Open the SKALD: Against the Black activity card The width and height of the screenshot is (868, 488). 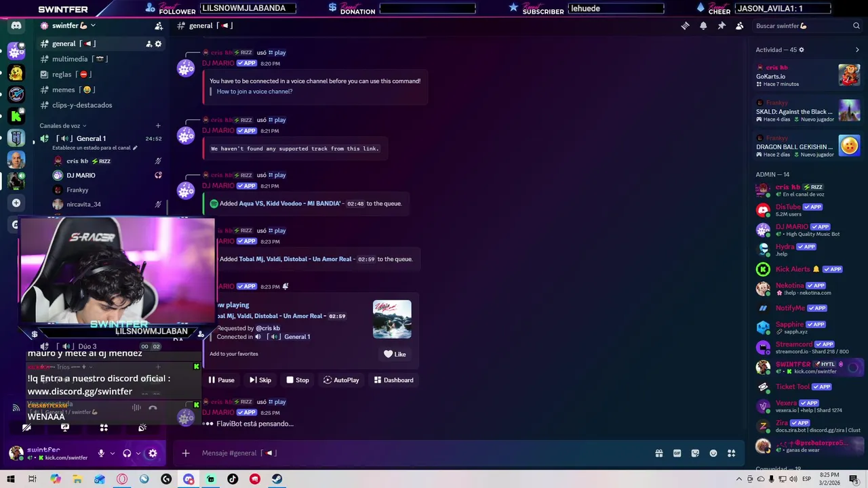click(x=808, y=110)
